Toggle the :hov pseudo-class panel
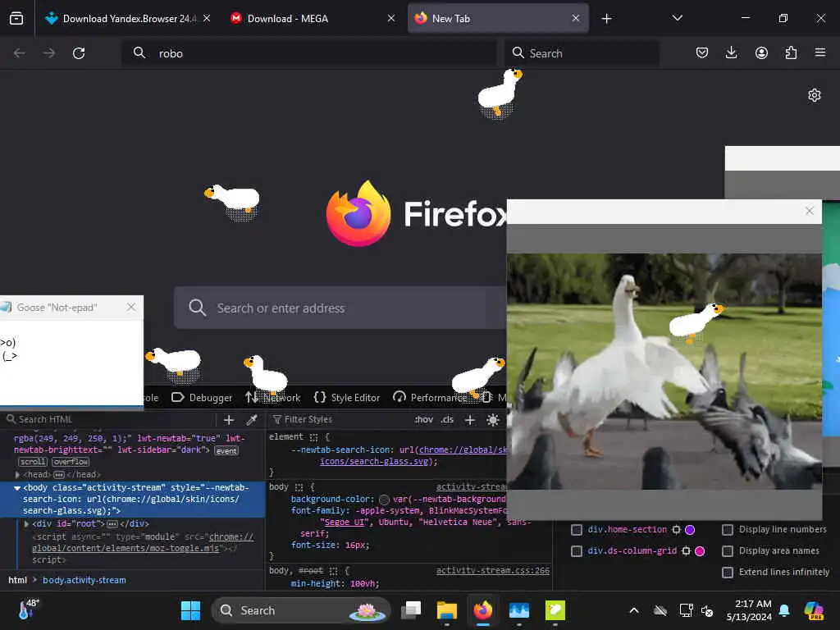Screen dimensions: 840x630 click(424, 420)
